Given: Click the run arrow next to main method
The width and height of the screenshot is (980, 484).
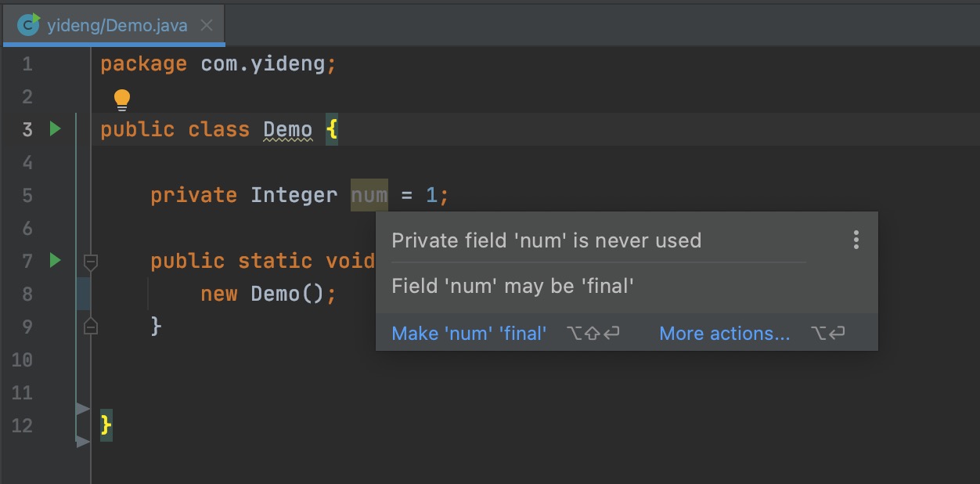Looking at the screenshot, I should (x=54, y=260).
